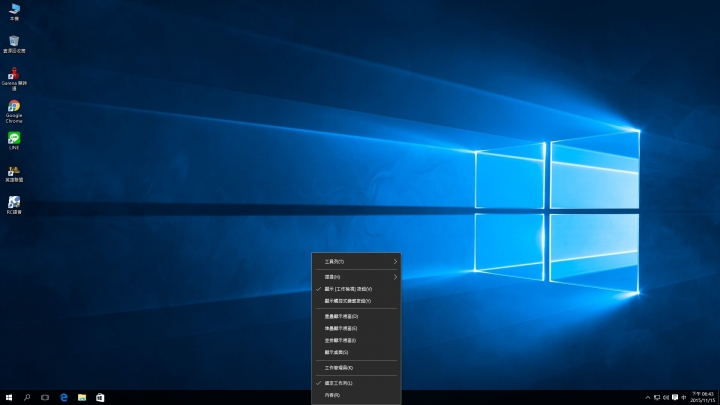Screen dimensions: 720x405
Task: Select the Google Chrome desktop shortcut
Action: (x=14, y=112)
